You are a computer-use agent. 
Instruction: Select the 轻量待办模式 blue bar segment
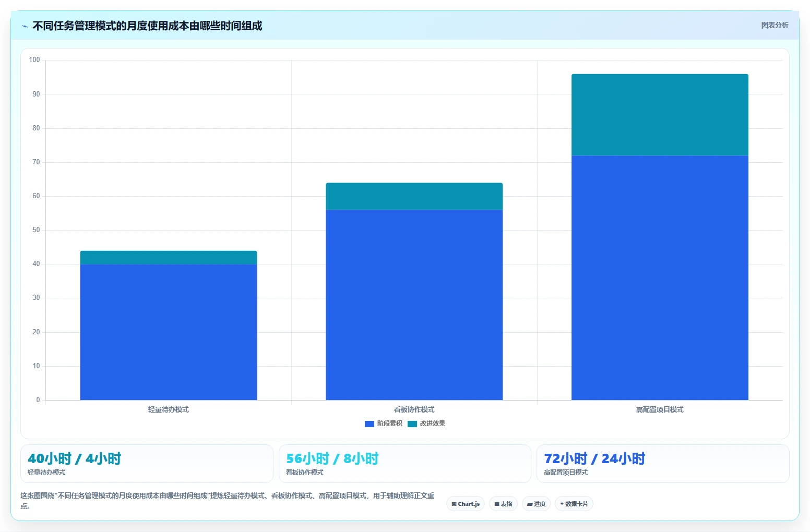(169, 332)
